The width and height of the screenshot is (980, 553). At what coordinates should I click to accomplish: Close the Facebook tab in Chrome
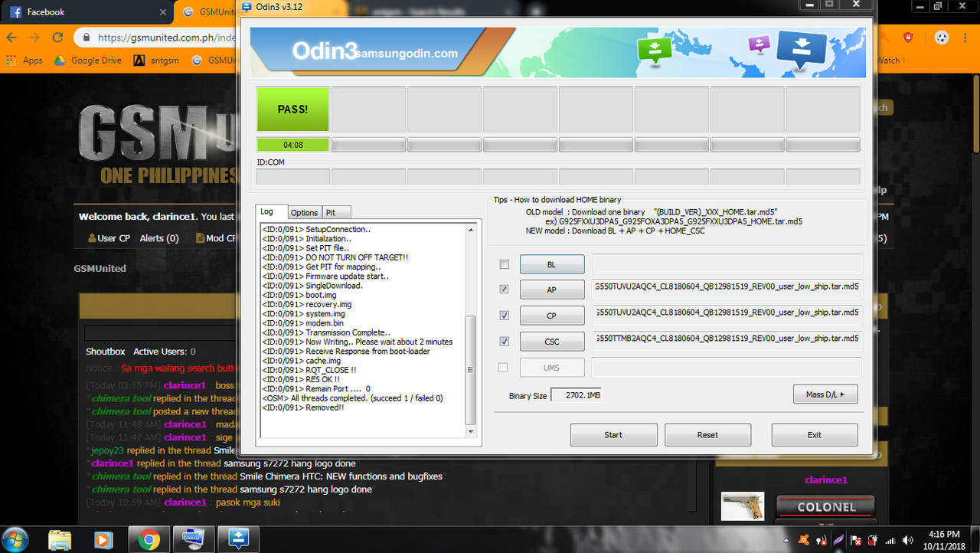click(x=163, y=12)
